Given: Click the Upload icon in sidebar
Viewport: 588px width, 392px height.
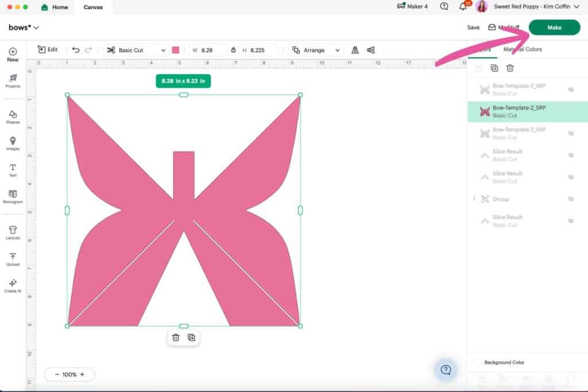Looking at the screenshot, I should (13, 259).
